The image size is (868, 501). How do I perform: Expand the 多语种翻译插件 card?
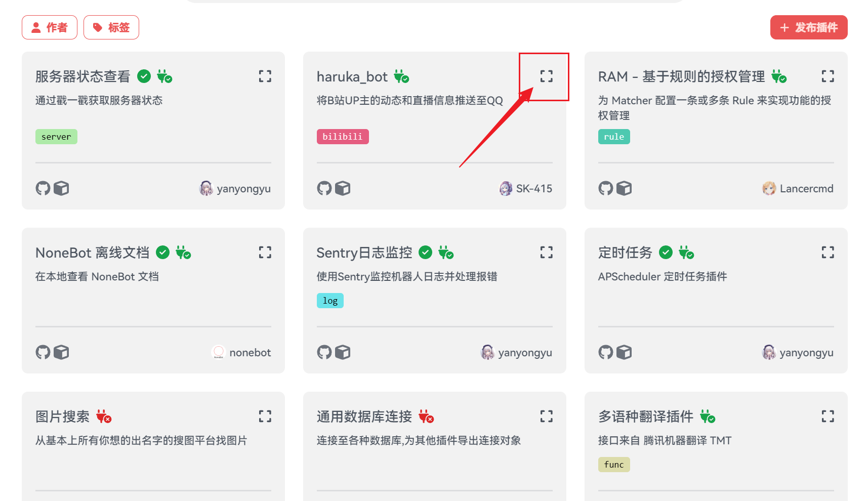[828, 416]
